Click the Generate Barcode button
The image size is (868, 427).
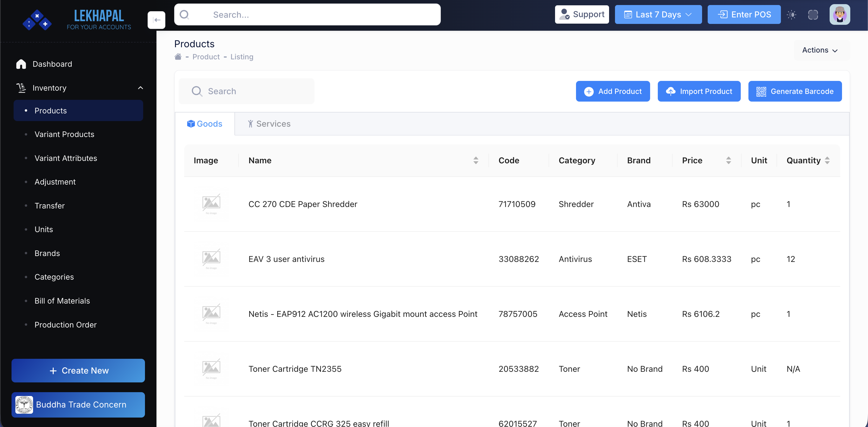tap(794, 91)
